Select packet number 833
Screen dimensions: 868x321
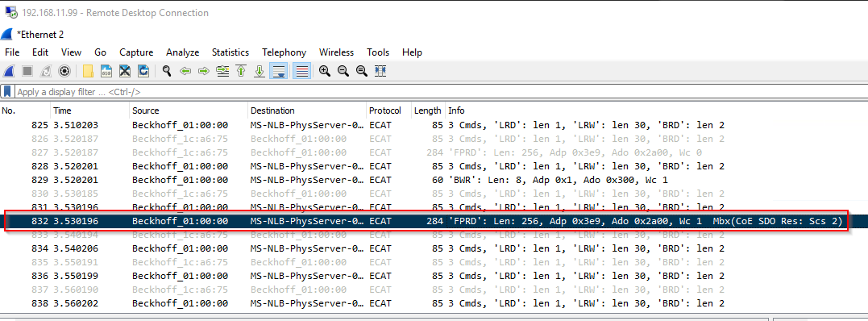click(434, 235)
